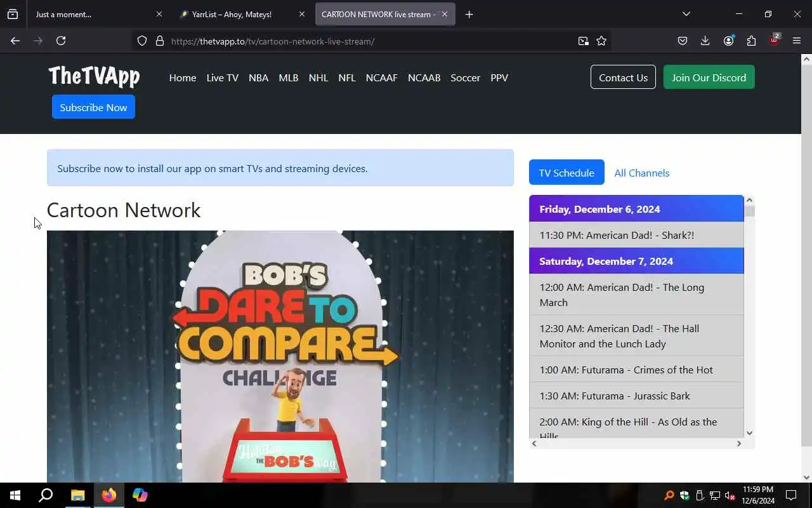Click the 'Saturday, December 7, 2024' header
Viewport: 812px width, 508px height.
[x=636, y=261]
